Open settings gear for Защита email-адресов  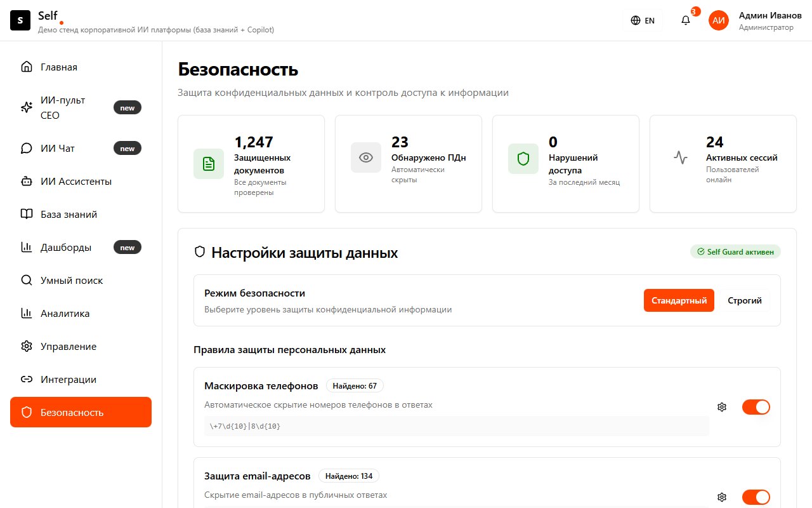722,497
